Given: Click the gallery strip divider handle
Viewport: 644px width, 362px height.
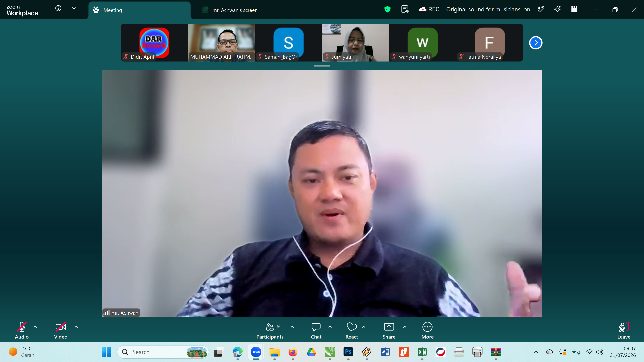Looking at the screenshot, I should click(322, 66).
